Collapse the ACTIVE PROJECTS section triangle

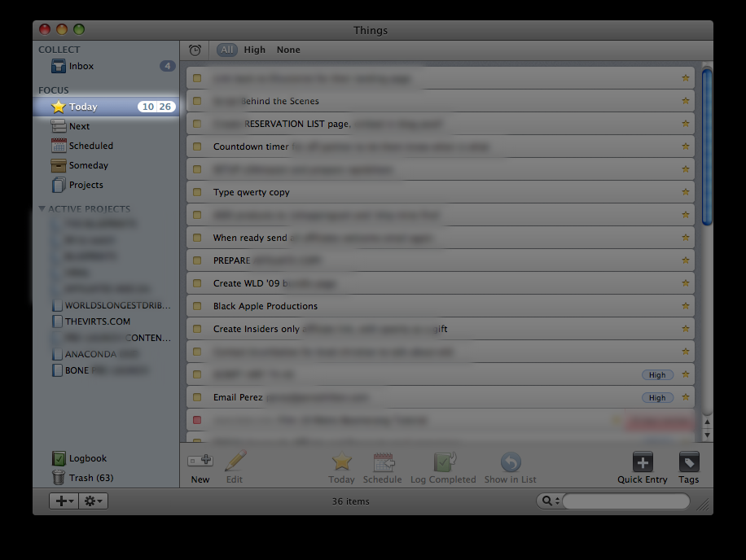tap(42, 208)
